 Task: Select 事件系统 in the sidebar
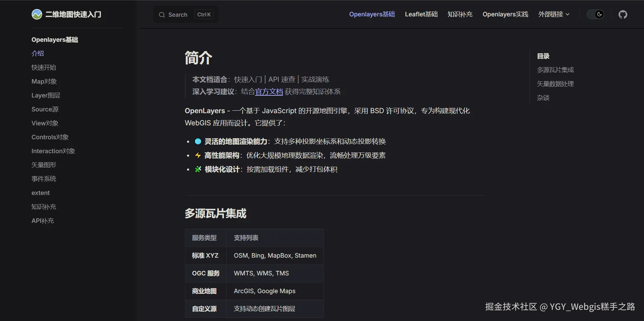point(44,179)
